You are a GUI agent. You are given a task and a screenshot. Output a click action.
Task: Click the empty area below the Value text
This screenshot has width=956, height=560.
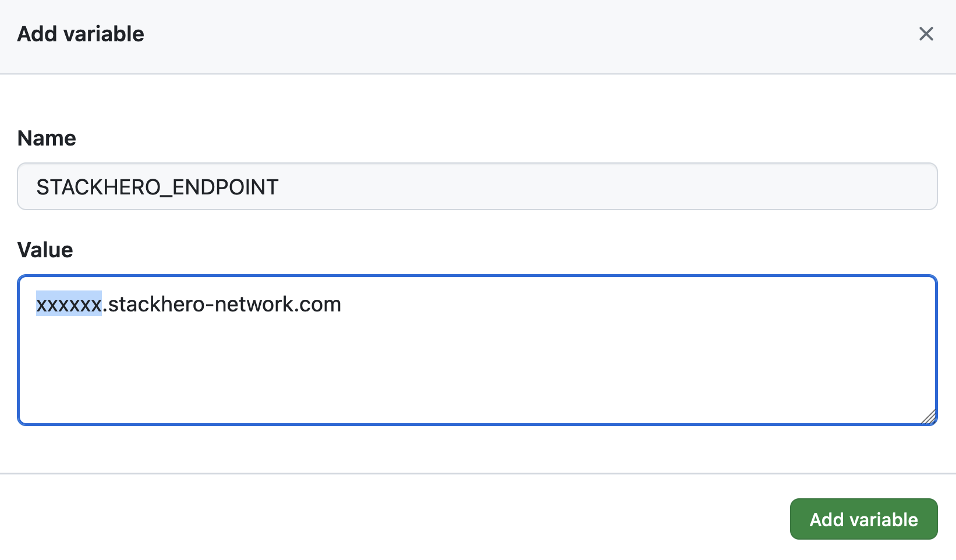(x=466, y=378)
